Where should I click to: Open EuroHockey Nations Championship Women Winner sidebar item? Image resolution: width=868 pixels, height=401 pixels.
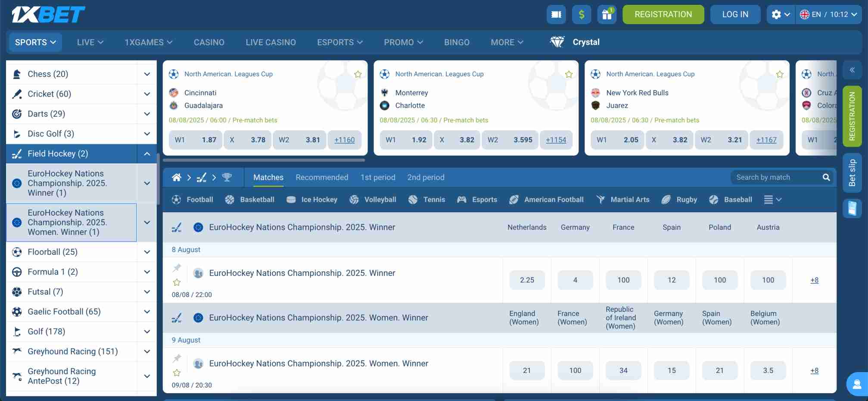[x=72, y=222]
